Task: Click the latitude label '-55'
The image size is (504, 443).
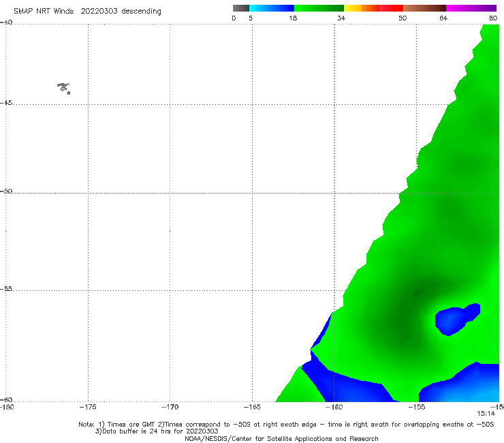Action: [6, 289]
